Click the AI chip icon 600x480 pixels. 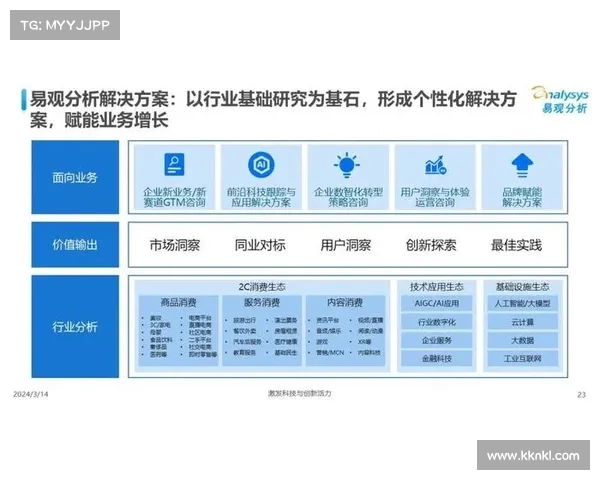[x=261, y=165]
